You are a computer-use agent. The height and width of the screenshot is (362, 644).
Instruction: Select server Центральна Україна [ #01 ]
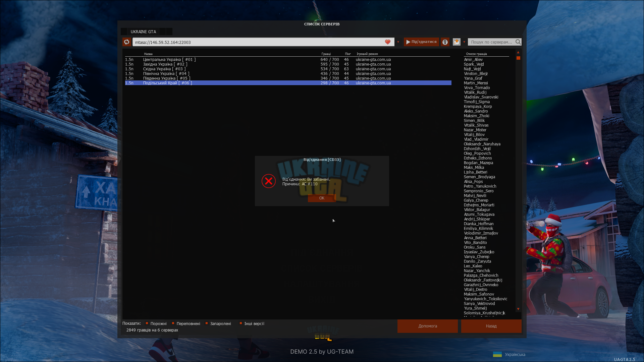point(288,60)
